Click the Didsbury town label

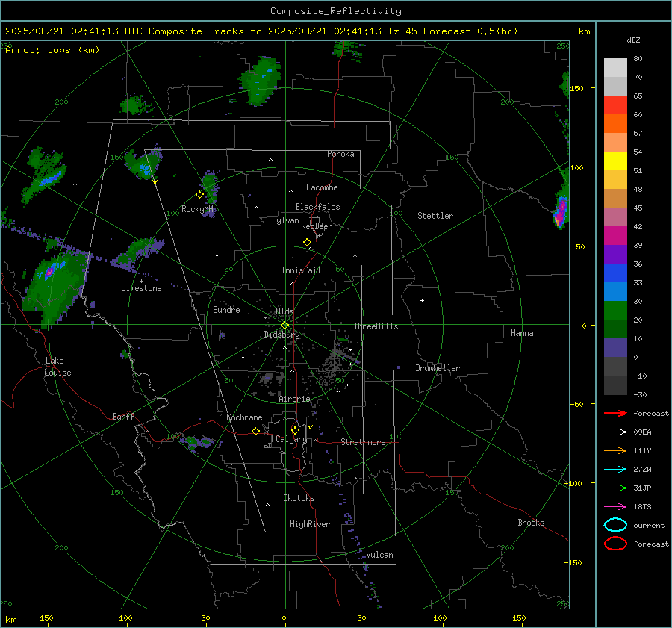282,335
